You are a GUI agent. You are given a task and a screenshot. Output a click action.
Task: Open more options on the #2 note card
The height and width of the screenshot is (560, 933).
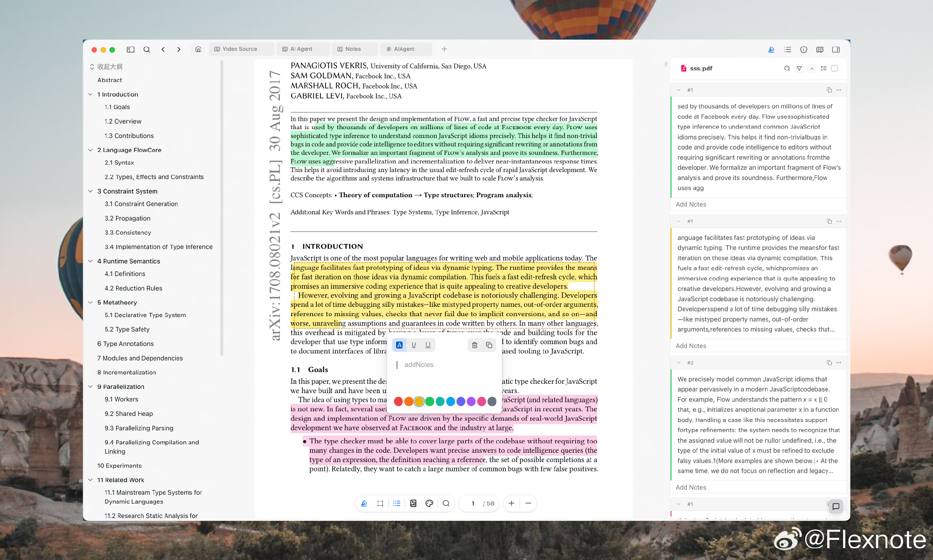pyautogui.click(x=839, y=363)
